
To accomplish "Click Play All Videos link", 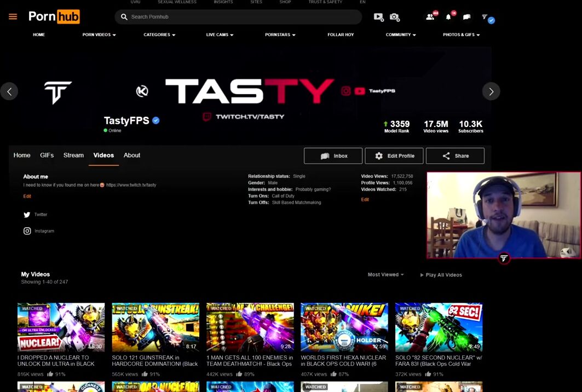I will tap(441, 275).
